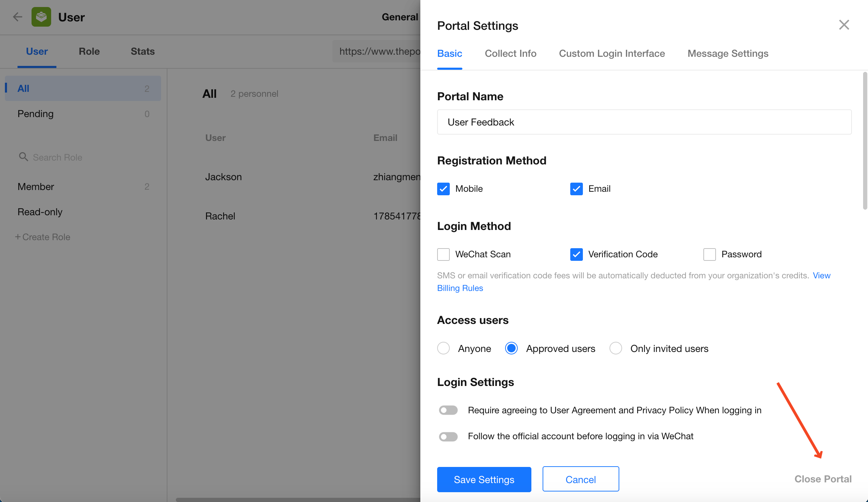Select Pending category in sidebar

click(83, 114)
